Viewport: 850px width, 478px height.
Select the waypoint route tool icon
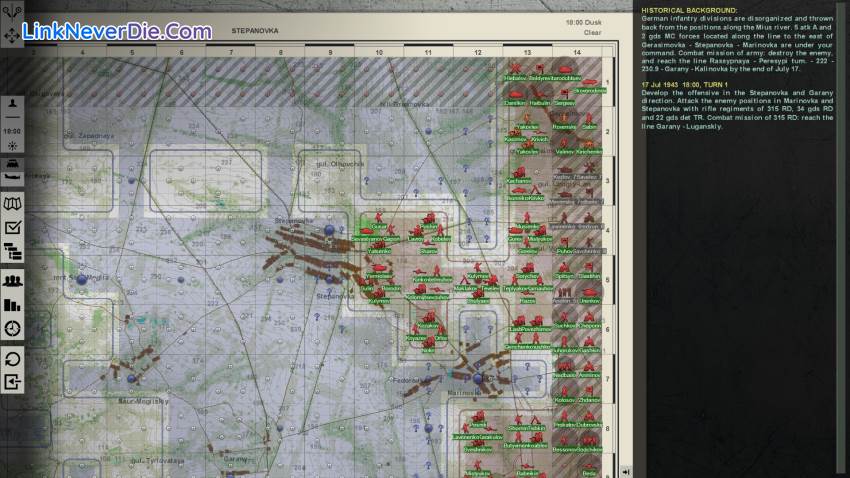point(12,11)
